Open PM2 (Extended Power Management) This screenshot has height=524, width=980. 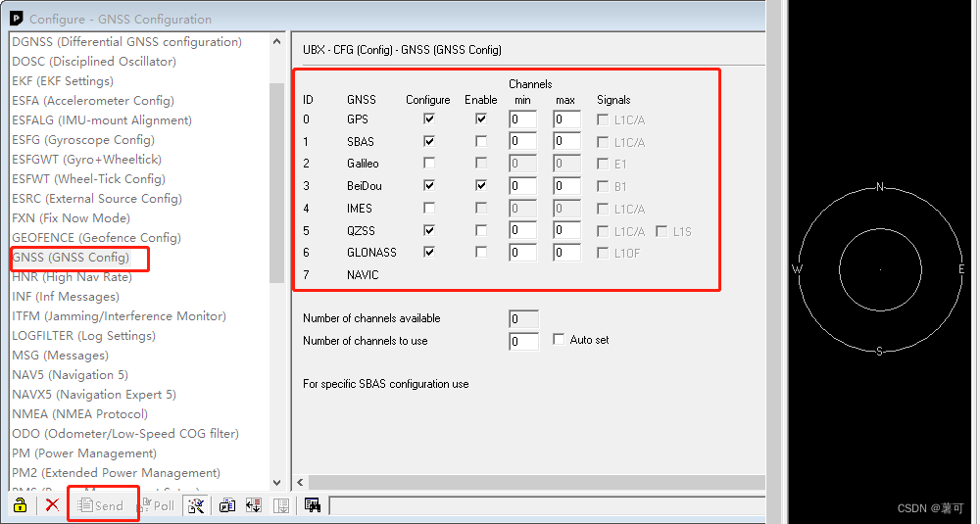click(117, 473)
